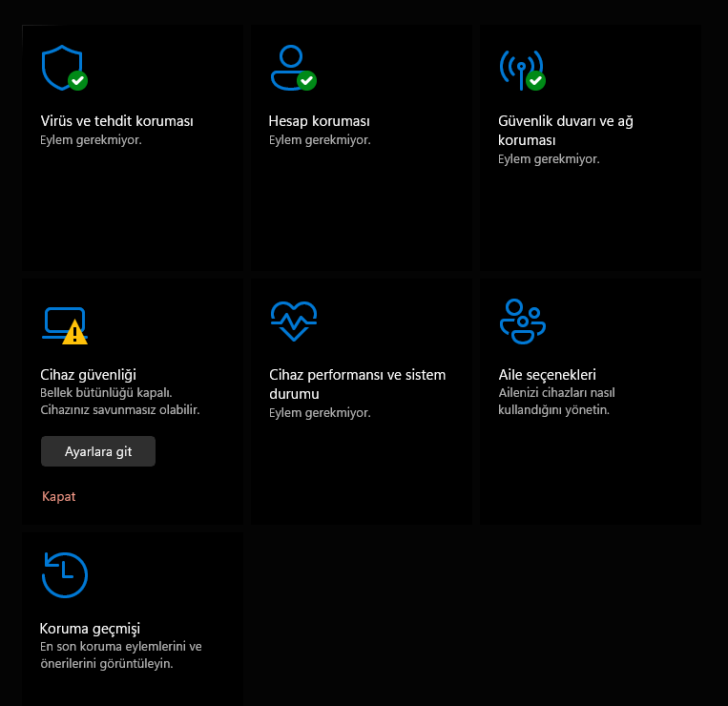Open 'Virüs ve tehdit koruması' title
The image size is (728, 706).
116,121
